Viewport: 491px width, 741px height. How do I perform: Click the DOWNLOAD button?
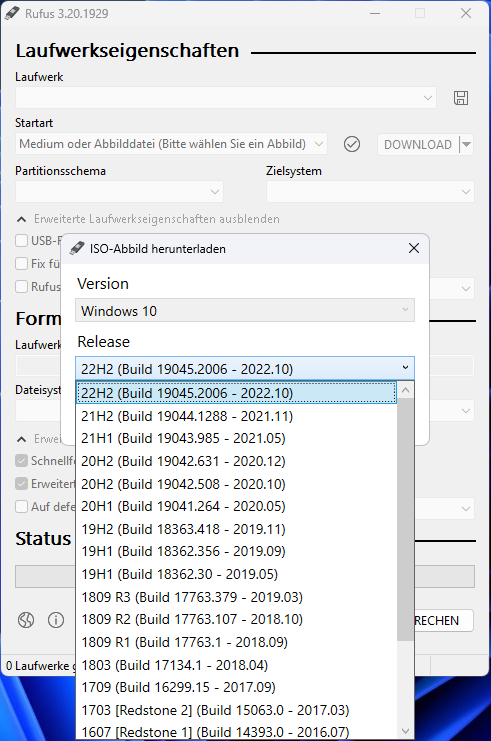418,145
